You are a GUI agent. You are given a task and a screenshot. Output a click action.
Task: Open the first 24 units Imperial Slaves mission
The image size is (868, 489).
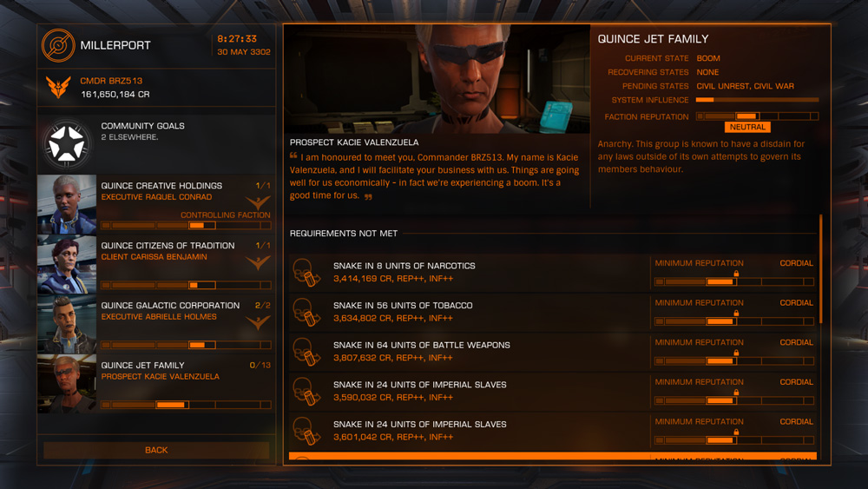click(x=552, y=391)
